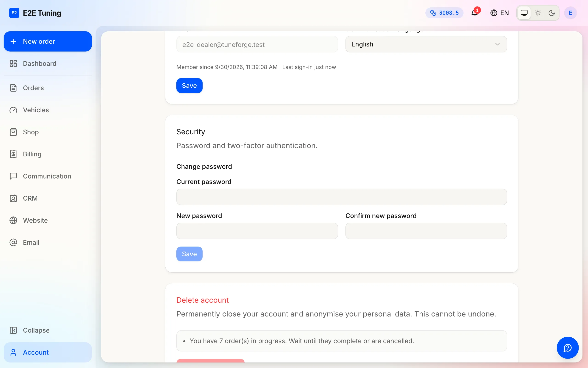
Task: Click the Delete account heading
Action: (x=202, y=300)
